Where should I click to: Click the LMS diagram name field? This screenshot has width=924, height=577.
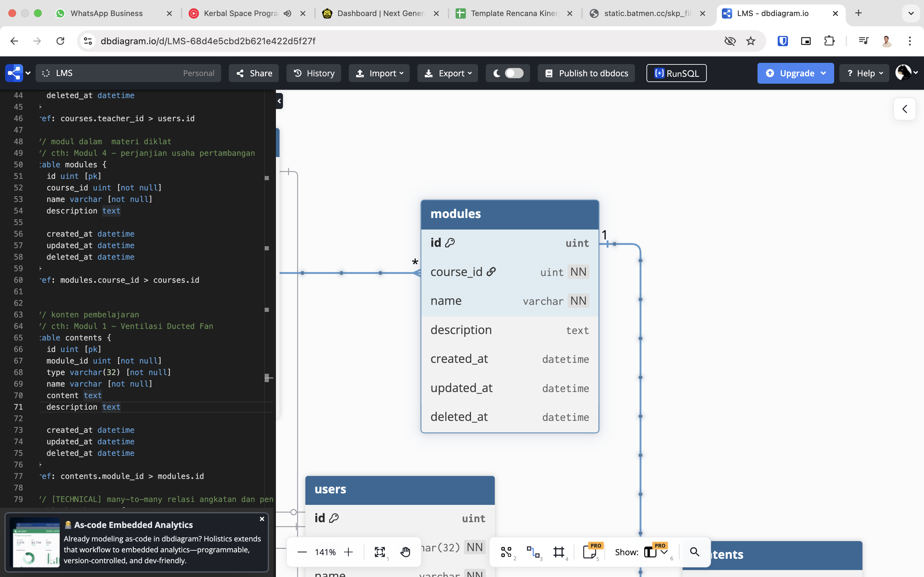click(115, 73)
